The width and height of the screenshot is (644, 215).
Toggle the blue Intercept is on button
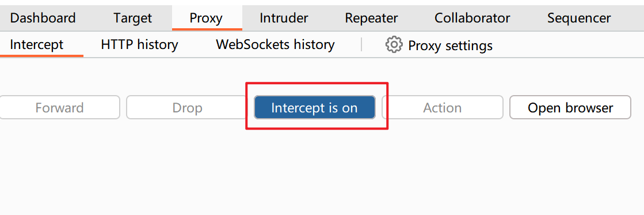(315, 108)
